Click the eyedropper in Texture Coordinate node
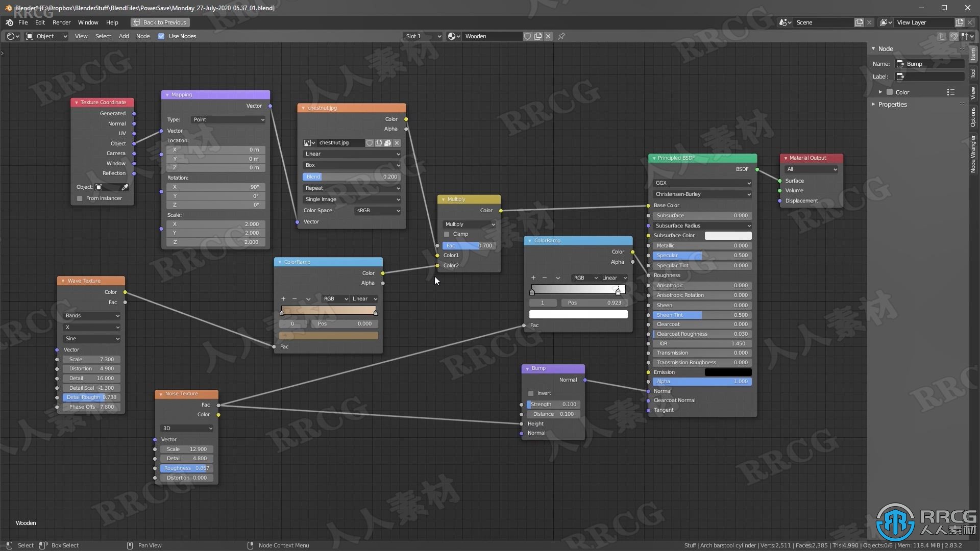 click(x=125, y=187)
